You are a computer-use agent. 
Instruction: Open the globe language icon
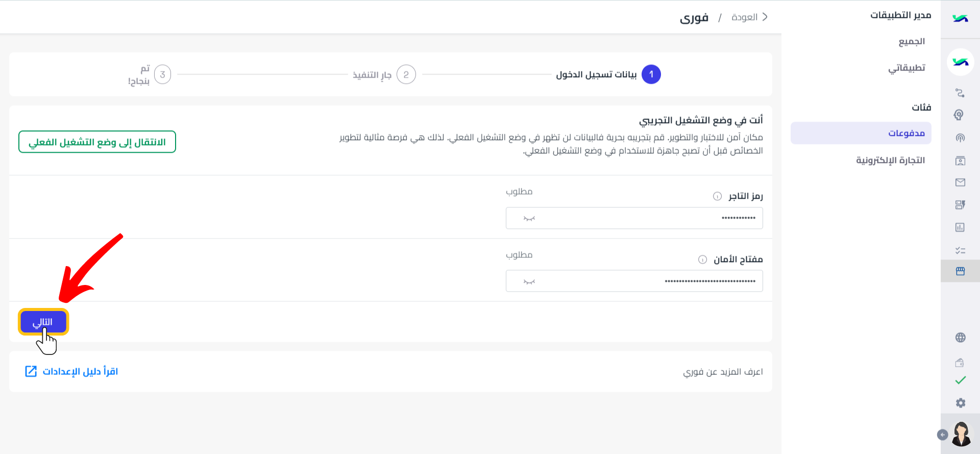960,338
